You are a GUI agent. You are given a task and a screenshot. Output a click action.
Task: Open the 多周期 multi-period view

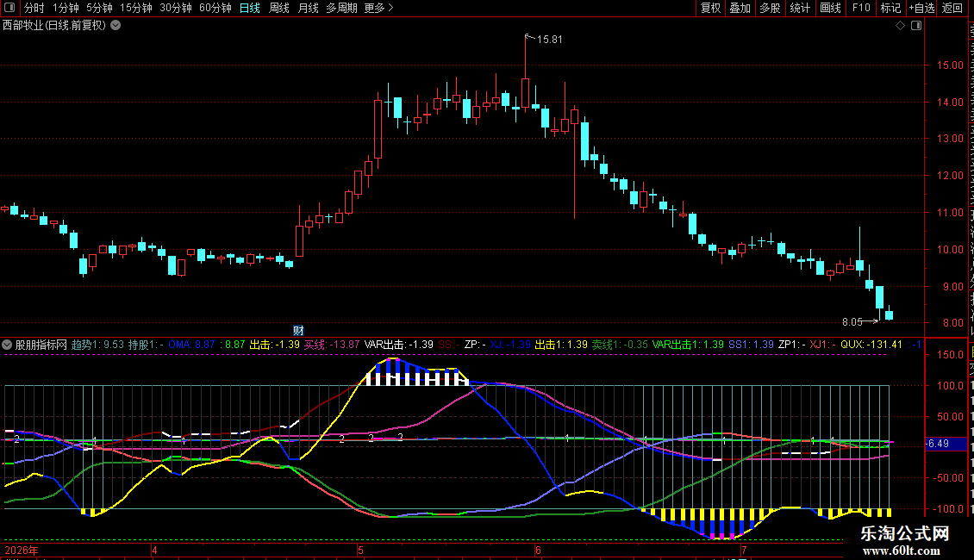[341, 8]
